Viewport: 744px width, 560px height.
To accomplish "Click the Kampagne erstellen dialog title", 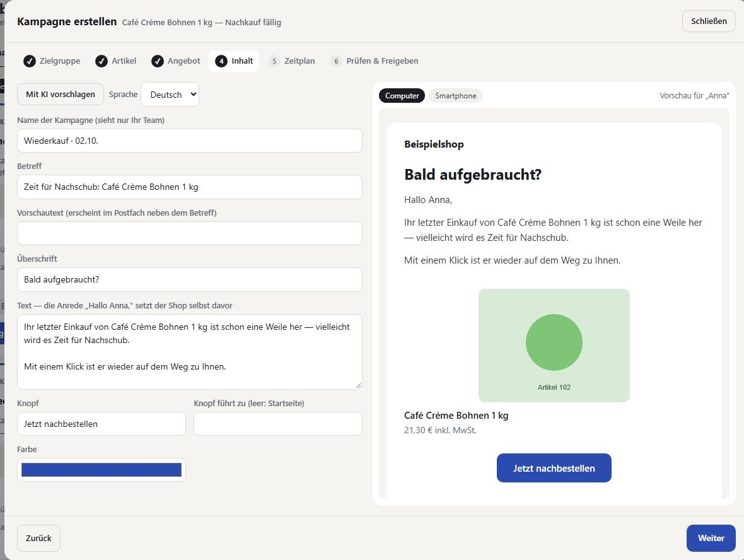I will (67, 22).
